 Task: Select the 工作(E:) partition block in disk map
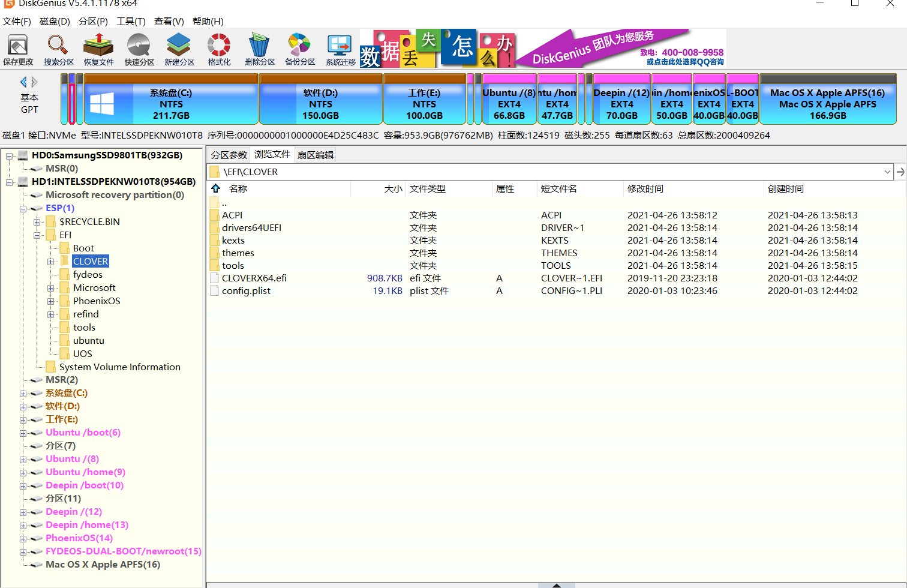pos(424,99)
